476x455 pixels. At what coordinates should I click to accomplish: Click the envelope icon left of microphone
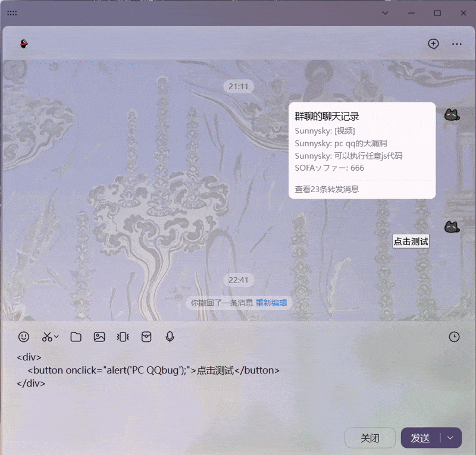[146, 337]
